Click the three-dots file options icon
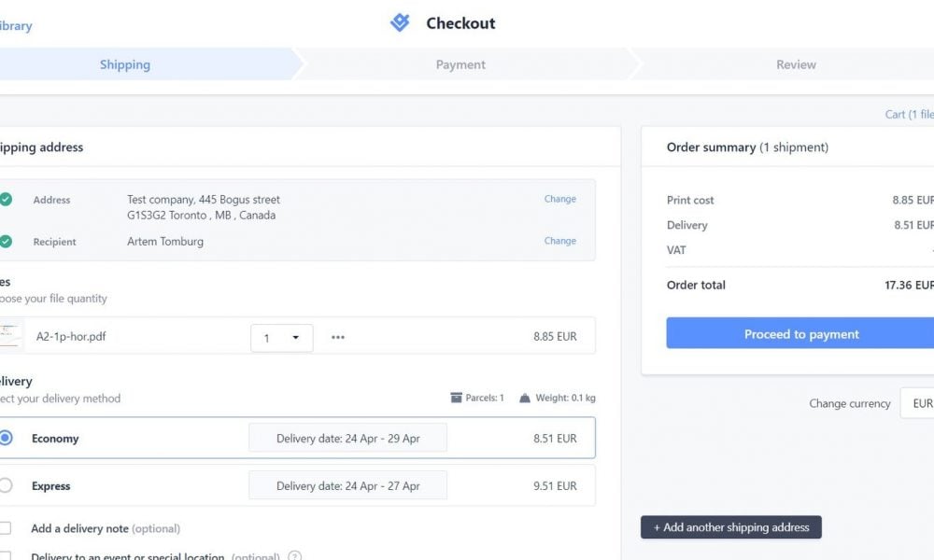Image resolution: width=934 pixels, height=560 pixels. (x=338, y=337)
